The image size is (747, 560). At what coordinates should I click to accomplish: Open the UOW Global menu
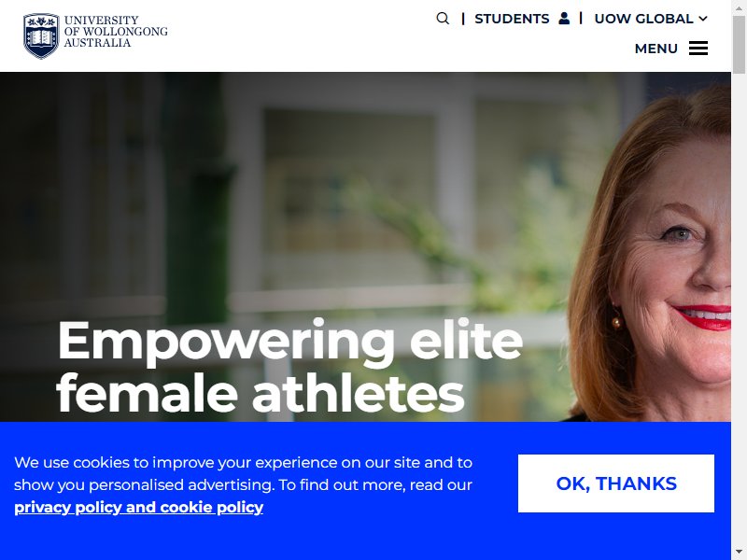click(x=651, y=19)
